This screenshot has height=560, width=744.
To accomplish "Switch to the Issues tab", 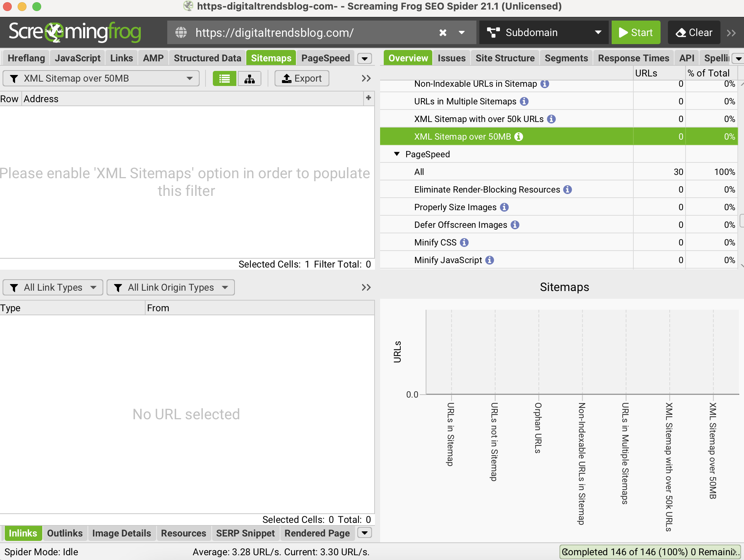I will pos(451,58).
